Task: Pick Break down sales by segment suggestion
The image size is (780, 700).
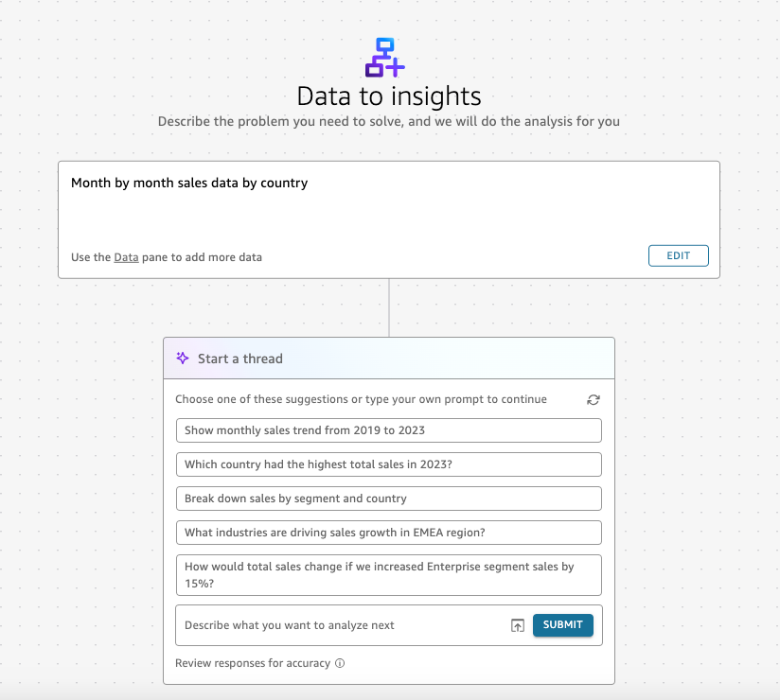Action: pos(388,499)
